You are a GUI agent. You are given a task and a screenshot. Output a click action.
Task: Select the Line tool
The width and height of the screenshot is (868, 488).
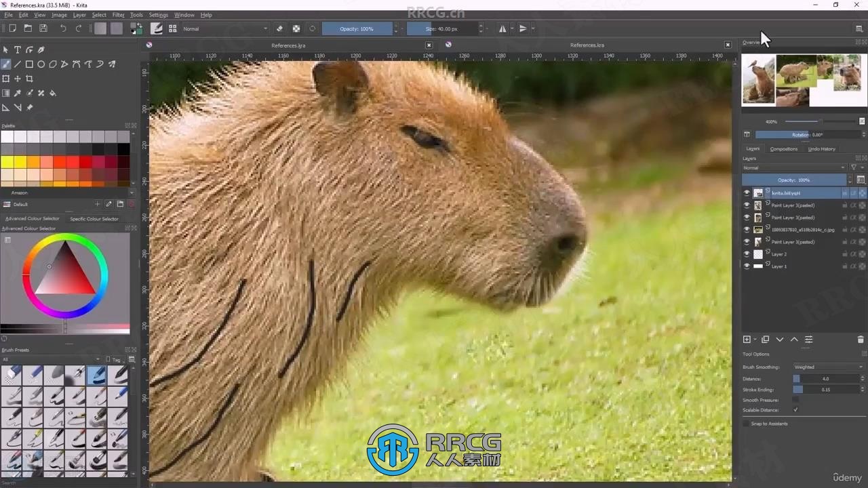click(x=18, y=64)
